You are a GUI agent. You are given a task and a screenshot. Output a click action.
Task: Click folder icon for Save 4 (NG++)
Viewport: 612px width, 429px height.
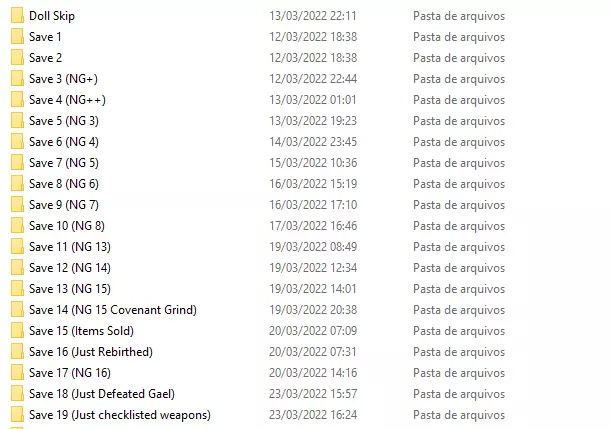click(x=17, y=100)
